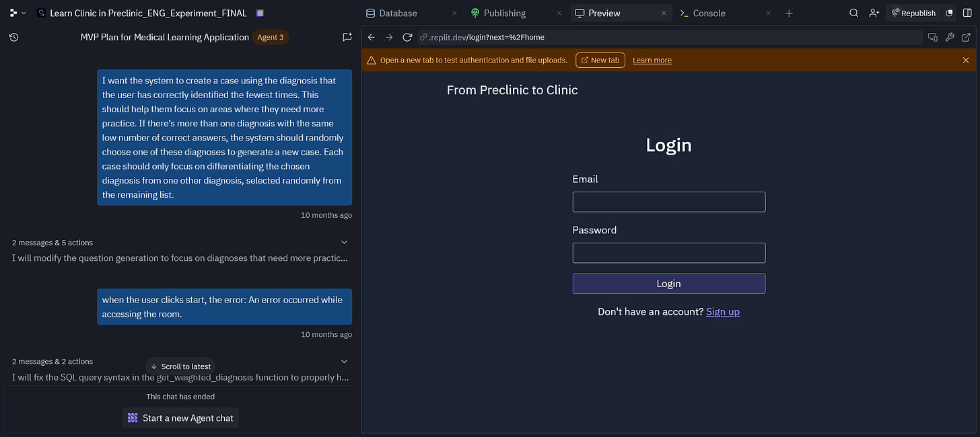Expand the '2 messages & 5 actions' group
The image size is (980, 437).
(345, 242)
